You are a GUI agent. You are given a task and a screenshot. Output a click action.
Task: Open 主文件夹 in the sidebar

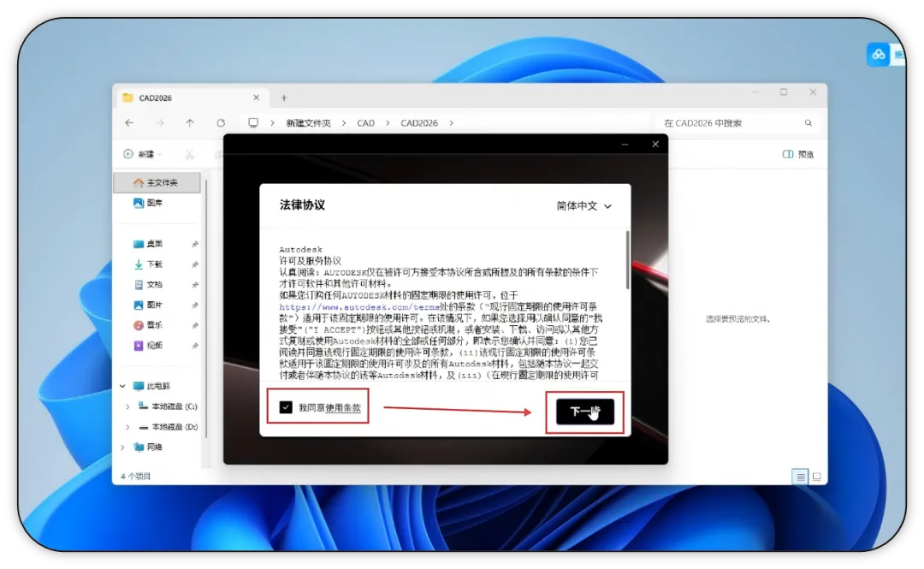157,183
